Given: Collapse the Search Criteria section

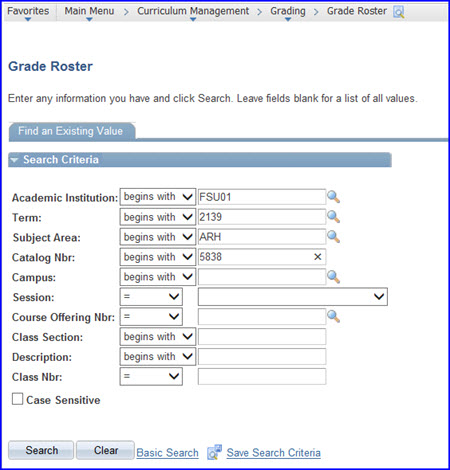Looking at the screenshot, I should click(14, 160).
